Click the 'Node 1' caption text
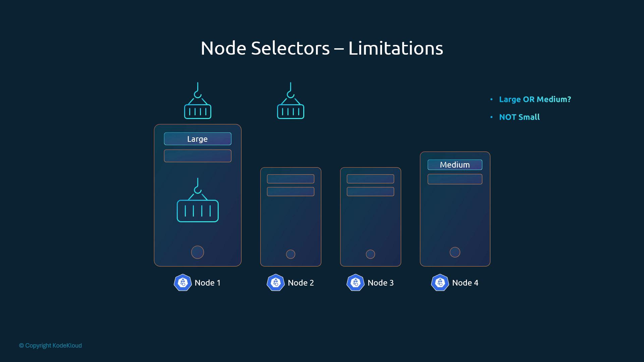 point(208,283)
